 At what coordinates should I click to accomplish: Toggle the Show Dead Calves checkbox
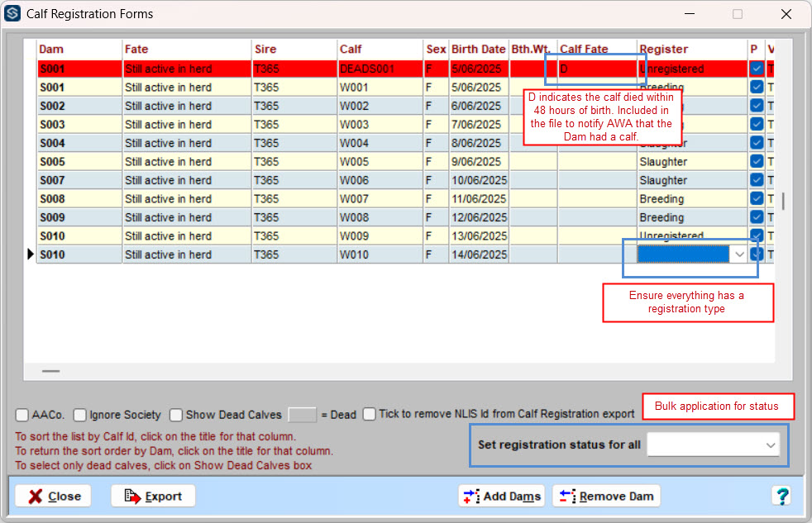pyautogui.click(x=176, y=415)
